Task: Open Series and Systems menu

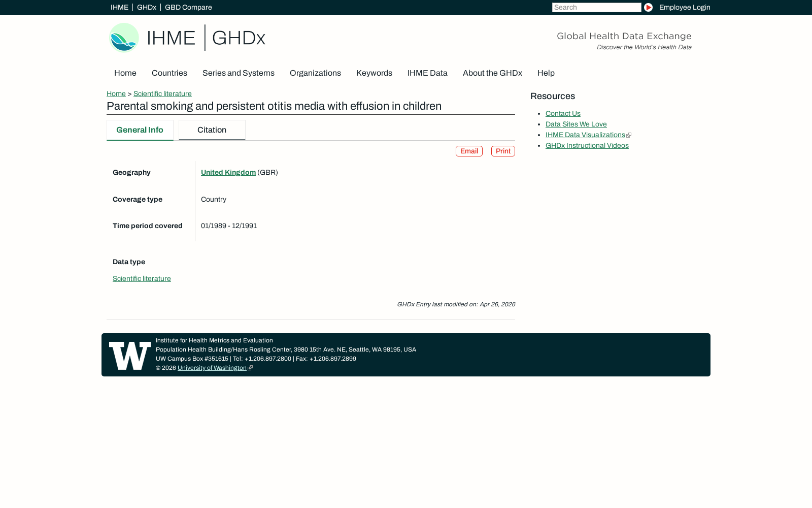Action: 239,73
